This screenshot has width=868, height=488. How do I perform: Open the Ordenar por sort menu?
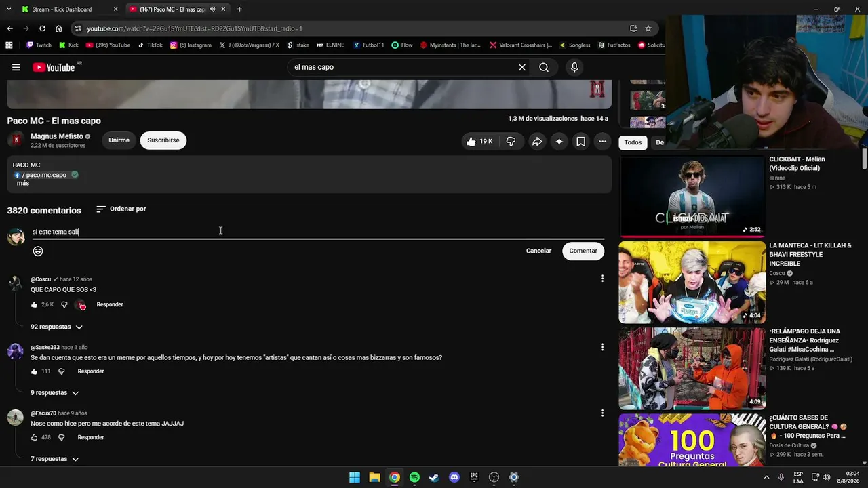coord(121,209)
